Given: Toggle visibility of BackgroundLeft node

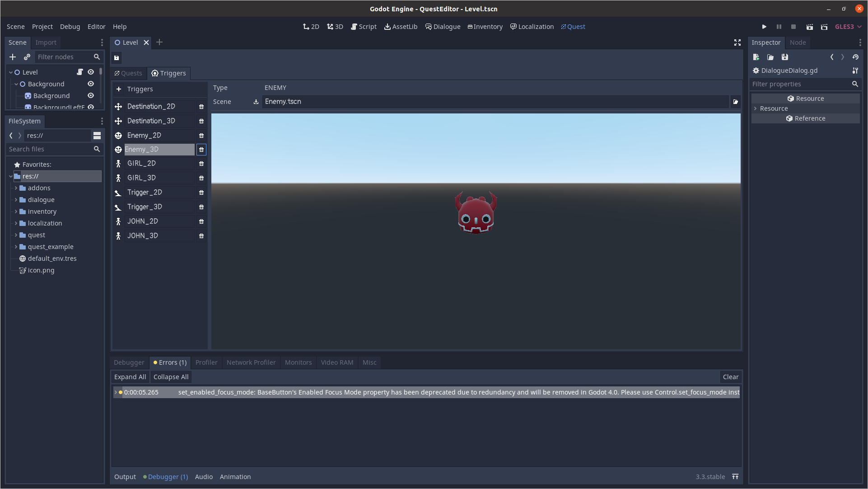Looking at the screenshot, I should click(91, 108).
